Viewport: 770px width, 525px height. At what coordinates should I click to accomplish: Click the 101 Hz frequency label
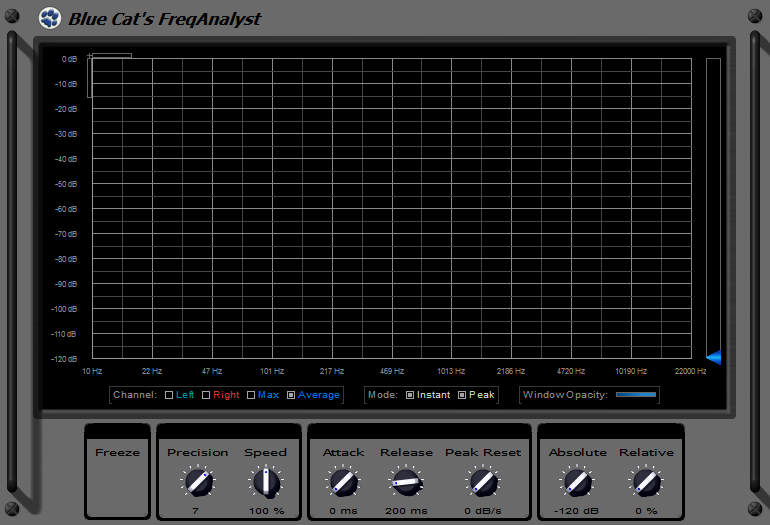click(272, 371)
